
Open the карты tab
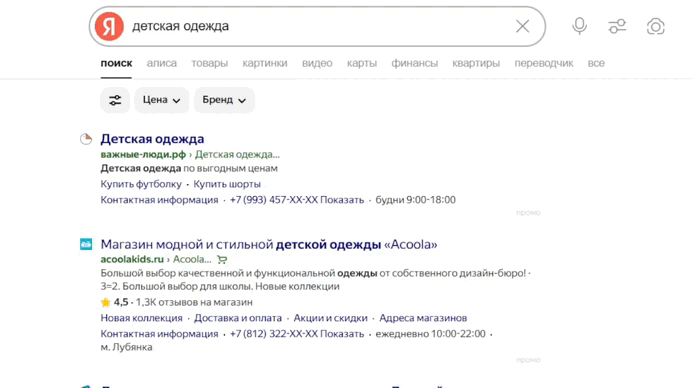point(362,63)
